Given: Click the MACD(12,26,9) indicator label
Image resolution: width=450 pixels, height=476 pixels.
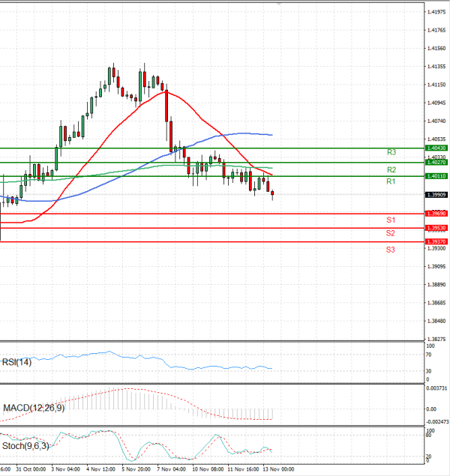Looking at the screenshot, I should coord(34,408).
